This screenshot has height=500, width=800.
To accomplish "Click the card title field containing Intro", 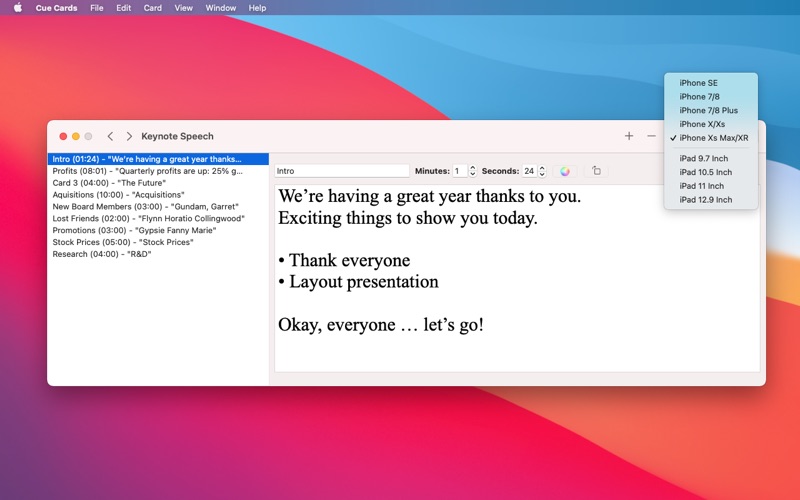I will pyautogui.click(x=342, y=171).
